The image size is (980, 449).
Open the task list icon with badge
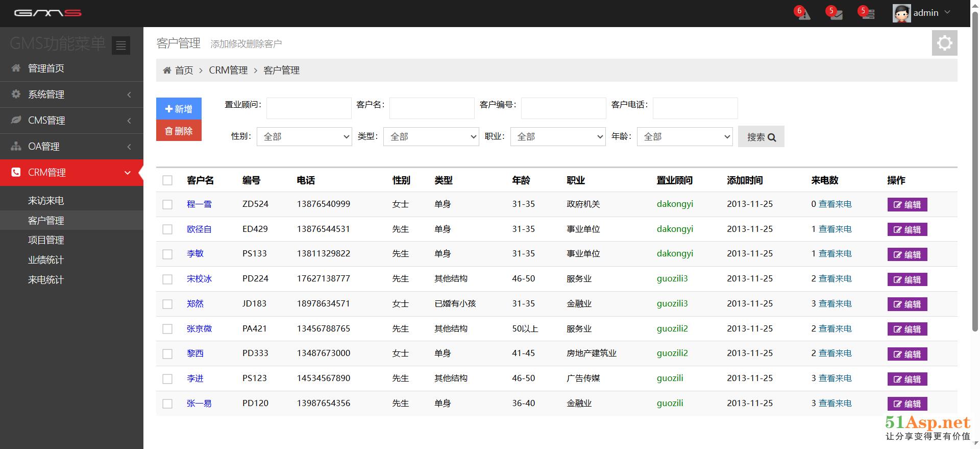click(x=867, y=14)
